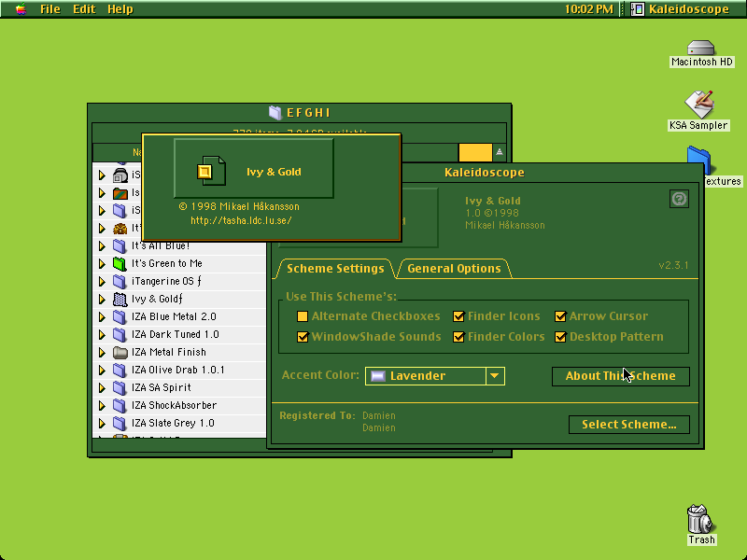This screenshot has width=747, height=560.
Task: Select the iTangerine OS folder icon
Action: (120, 282)
